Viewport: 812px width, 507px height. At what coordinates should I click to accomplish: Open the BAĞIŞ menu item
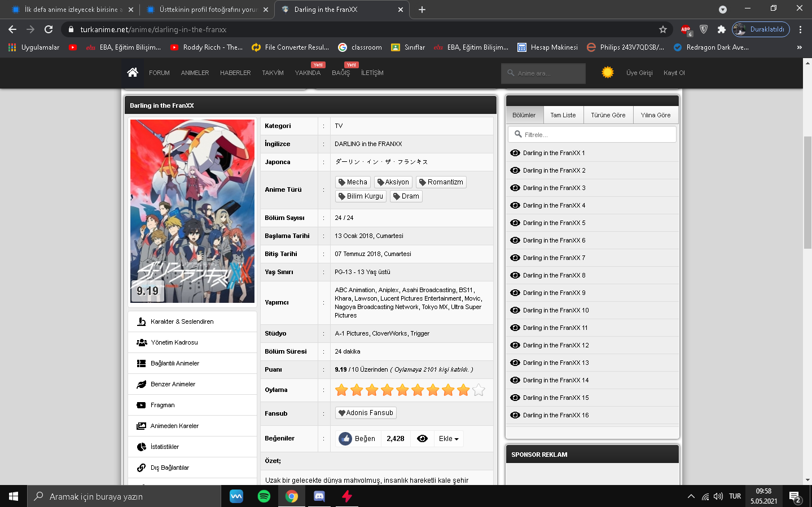tap(341, 73)
